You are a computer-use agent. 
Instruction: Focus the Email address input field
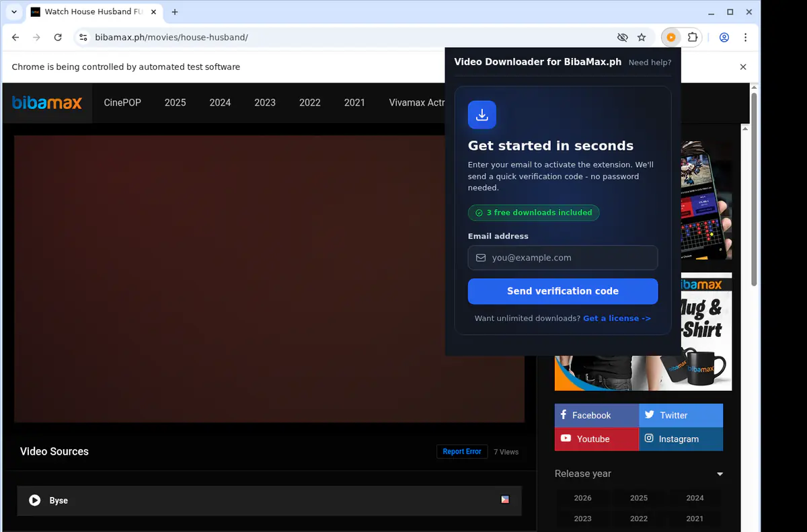[x=563, y=258]
